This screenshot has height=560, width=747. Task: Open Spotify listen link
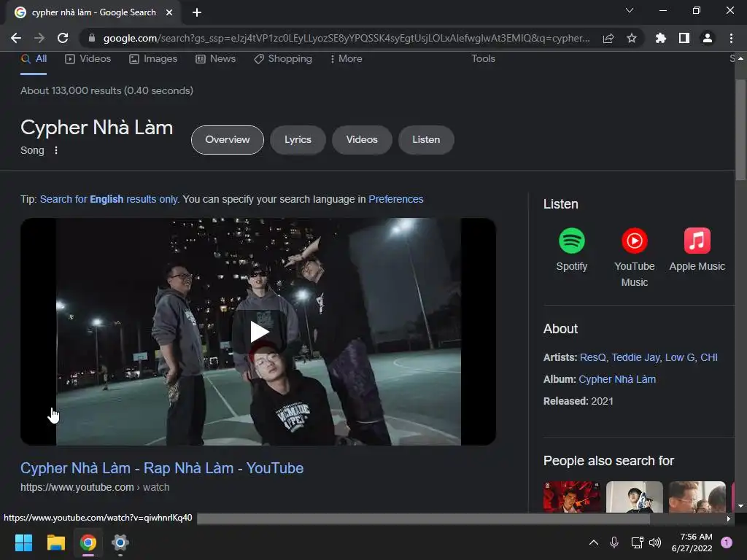[x=572, y=249]
